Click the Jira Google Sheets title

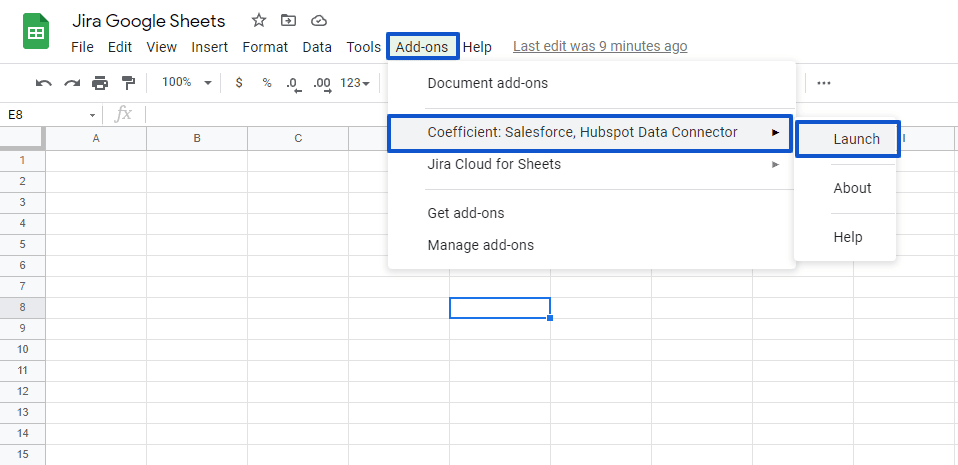(148, 21)
